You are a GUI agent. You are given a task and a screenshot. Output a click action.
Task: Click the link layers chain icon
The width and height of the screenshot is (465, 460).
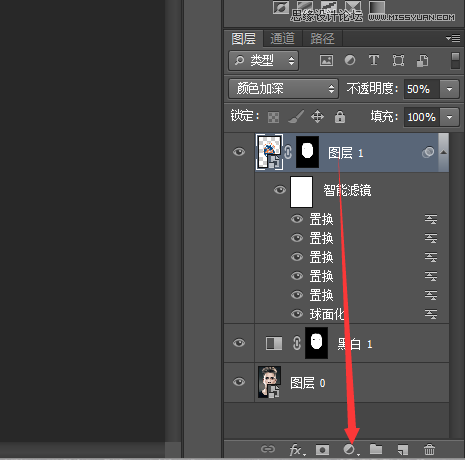pos(268,449)
